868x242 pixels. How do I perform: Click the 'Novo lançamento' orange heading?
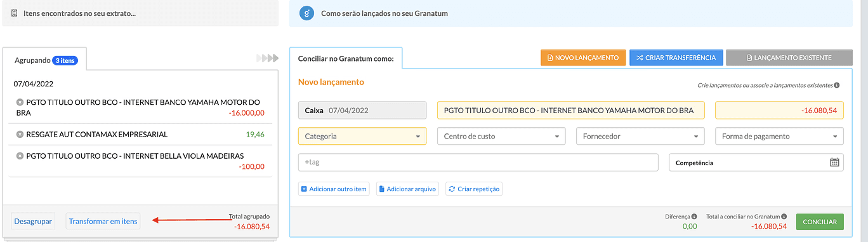pyautogui.click(x=331, y=83)
